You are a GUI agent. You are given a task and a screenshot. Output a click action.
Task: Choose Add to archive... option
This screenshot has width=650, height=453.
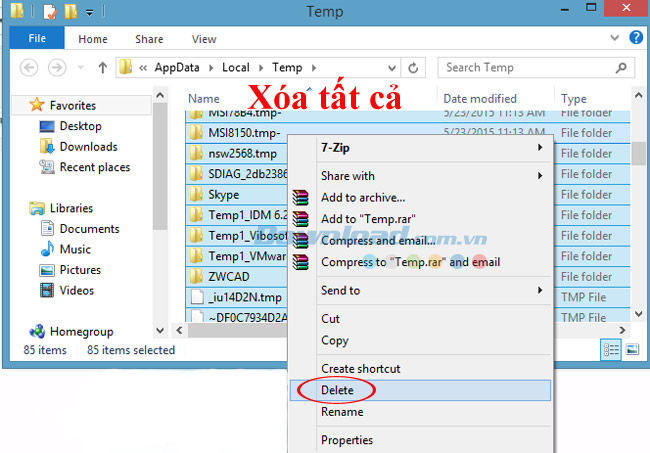click(363, 198)
